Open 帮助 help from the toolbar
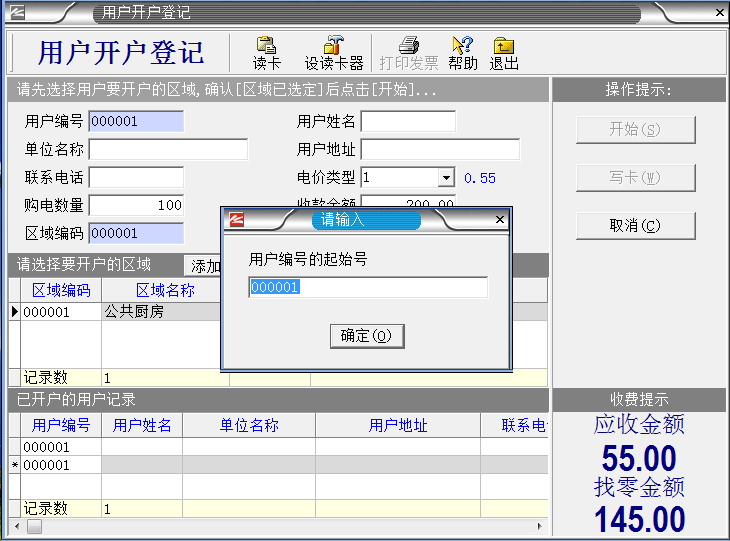Image resolution: width=730 pixels, height=541 pixels. coord(462,53)
